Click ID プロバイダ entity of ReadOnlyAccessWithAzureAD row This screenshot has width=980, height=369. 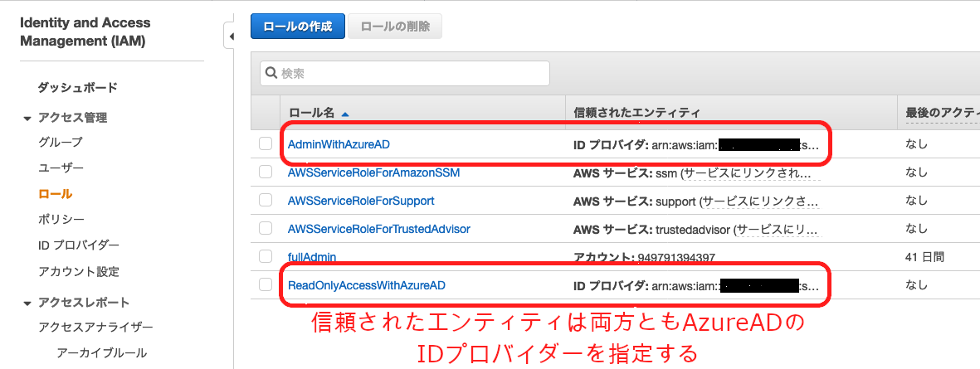[695, 286]
